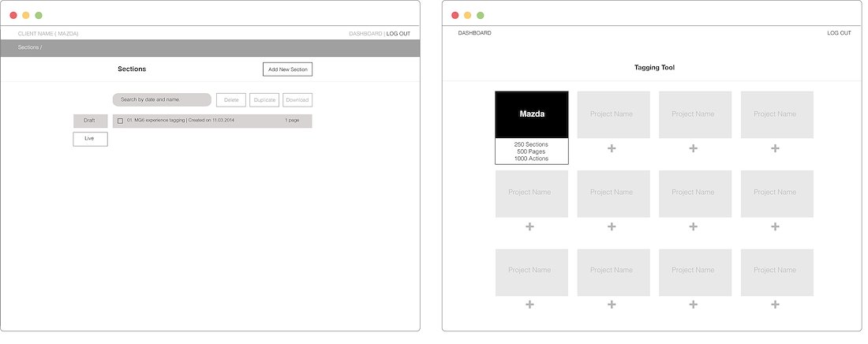
Task: Switch to the Live tab
Action: (x=90, y=139)
